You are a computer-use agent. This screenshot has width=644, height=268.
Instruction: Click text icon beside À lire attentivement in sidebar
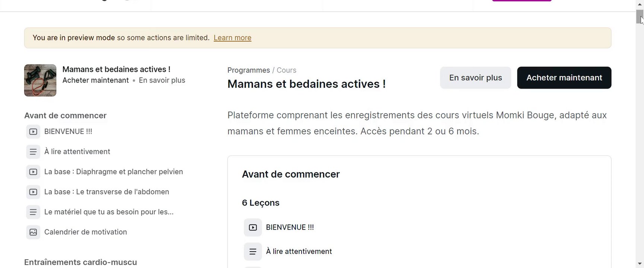click(33, 152)
